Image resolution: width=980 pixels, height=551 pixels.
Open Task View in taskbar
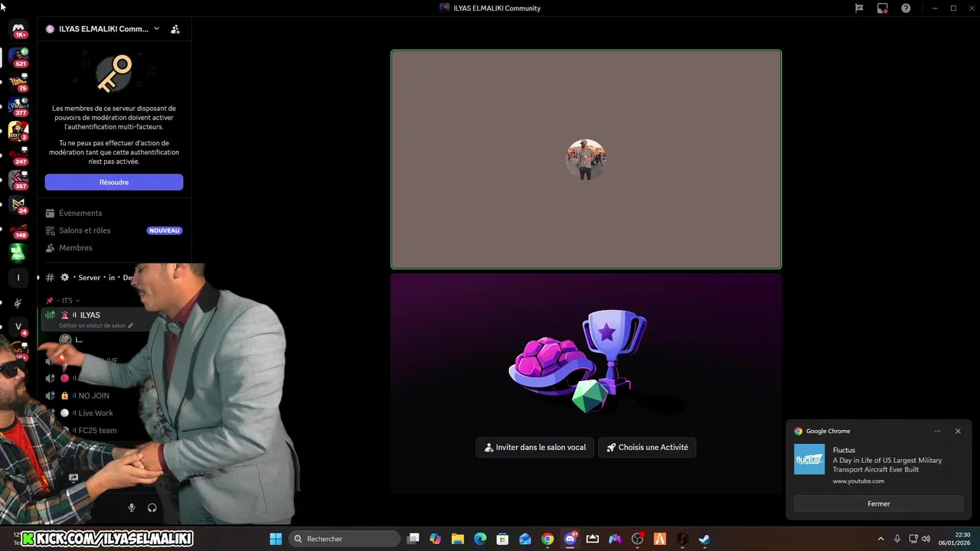tap(413, 539)
